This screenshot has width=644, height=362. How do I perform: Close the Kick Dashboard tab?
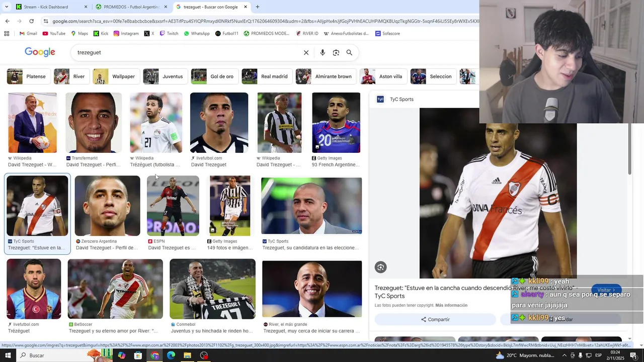point(86,7)
